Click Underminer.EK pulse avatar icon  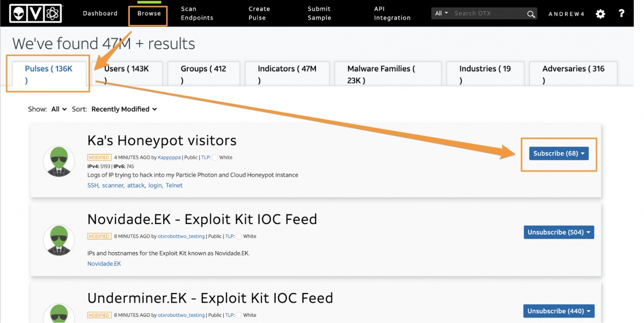pyautogui.click(x=58, y=313)
